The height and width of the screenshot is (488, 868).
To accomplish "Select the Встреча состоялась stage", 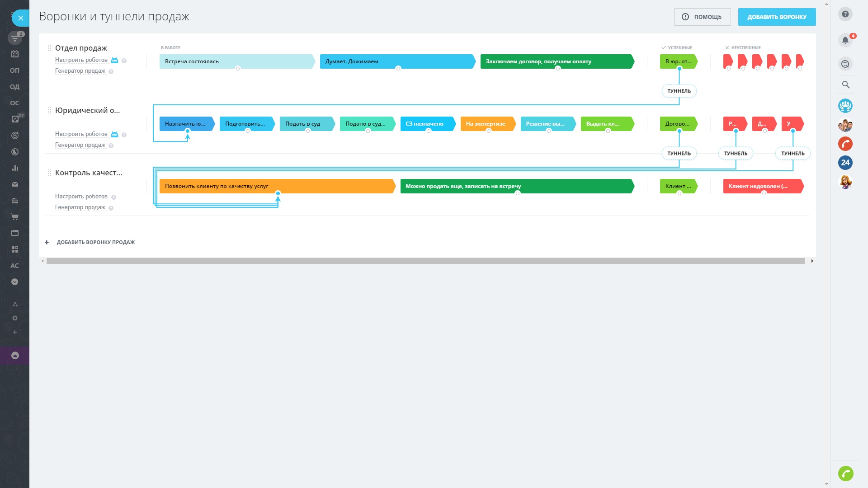I will [x=235, y=61].
